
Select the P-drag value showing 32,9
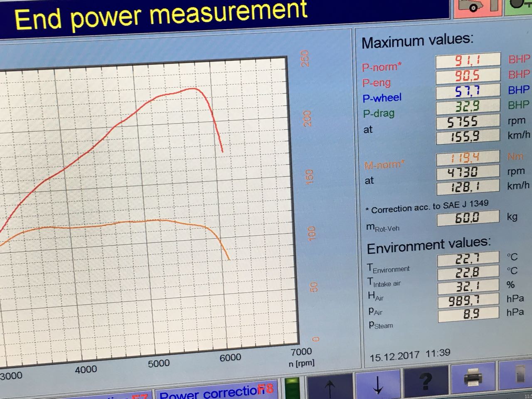pyautogui.click(x=468, y=106)
